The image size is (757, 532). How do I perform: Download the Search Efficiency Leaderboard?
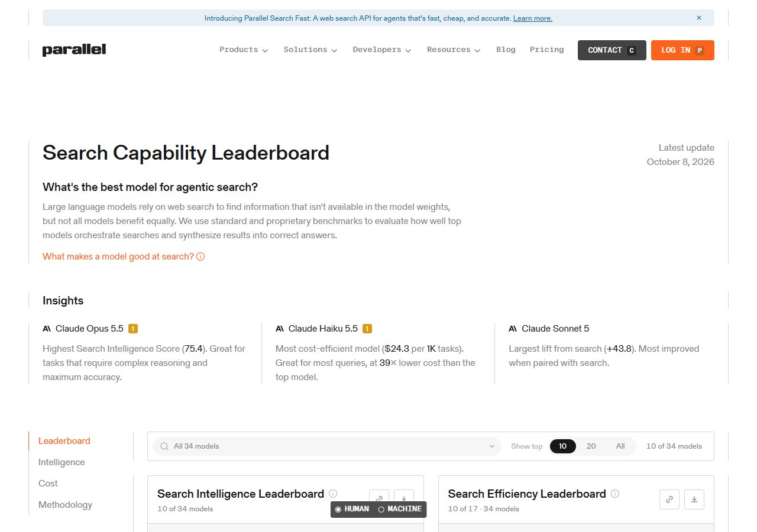coord(694,499)
